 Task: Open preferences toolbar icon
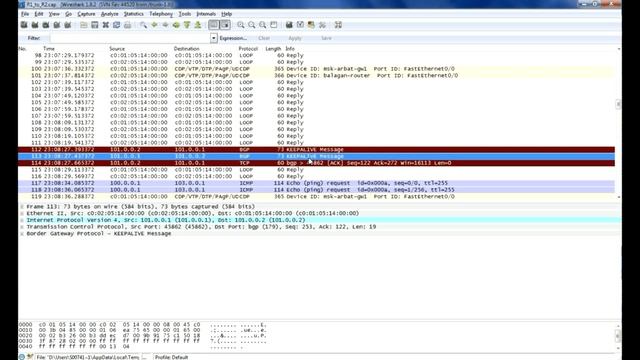click(322, 25)
